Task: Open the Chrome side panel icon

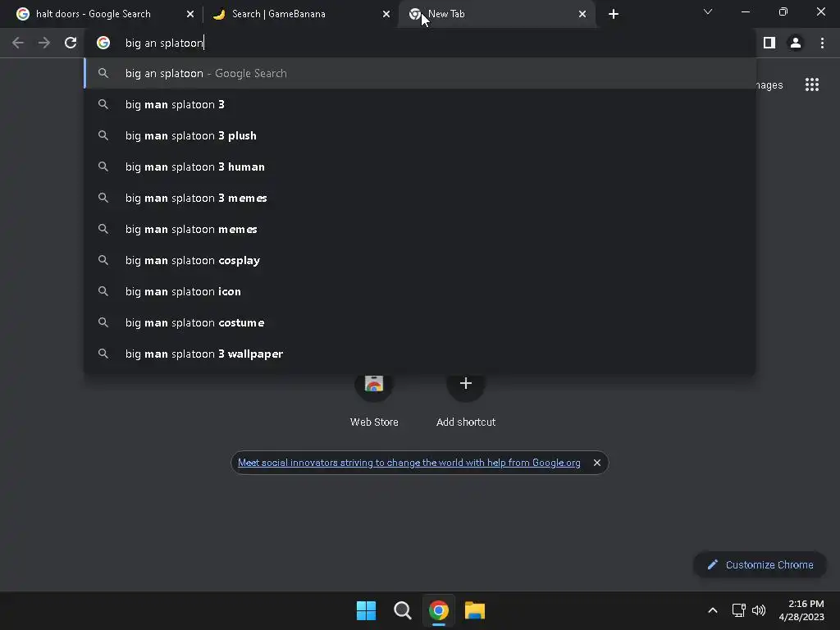Action: (769, 43)
